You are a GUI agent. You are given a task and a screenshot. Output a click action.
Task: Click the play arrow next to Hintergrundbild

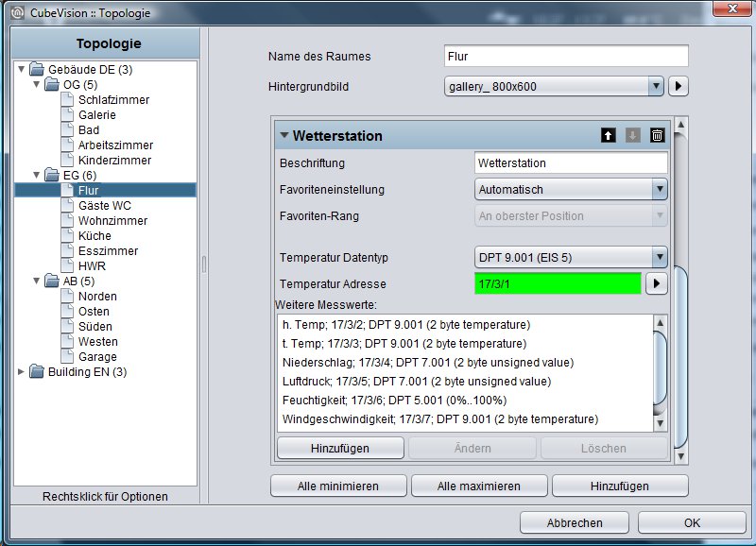[678, 86]
